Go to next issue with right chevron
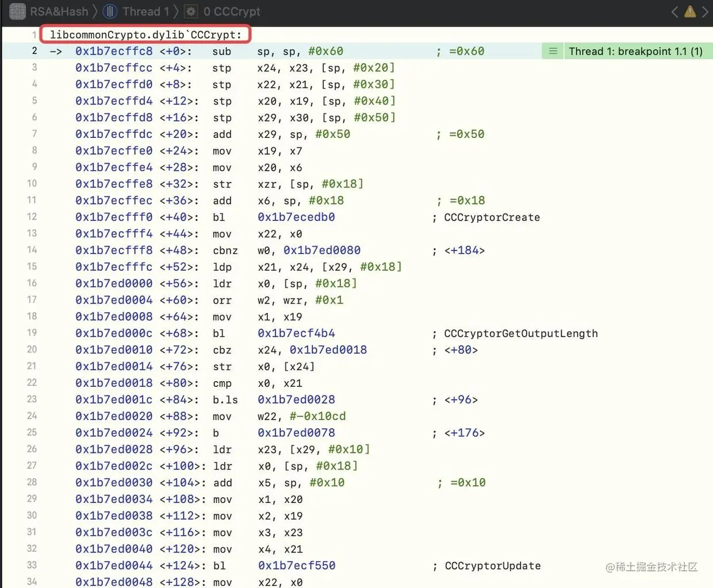713x588 pixels. click(x=705, y=11)
